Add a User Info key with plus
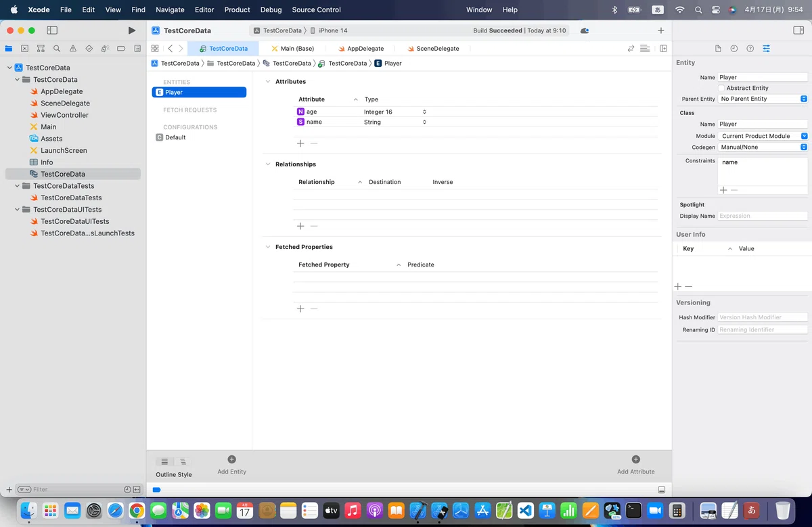 [x=678, y=287]
